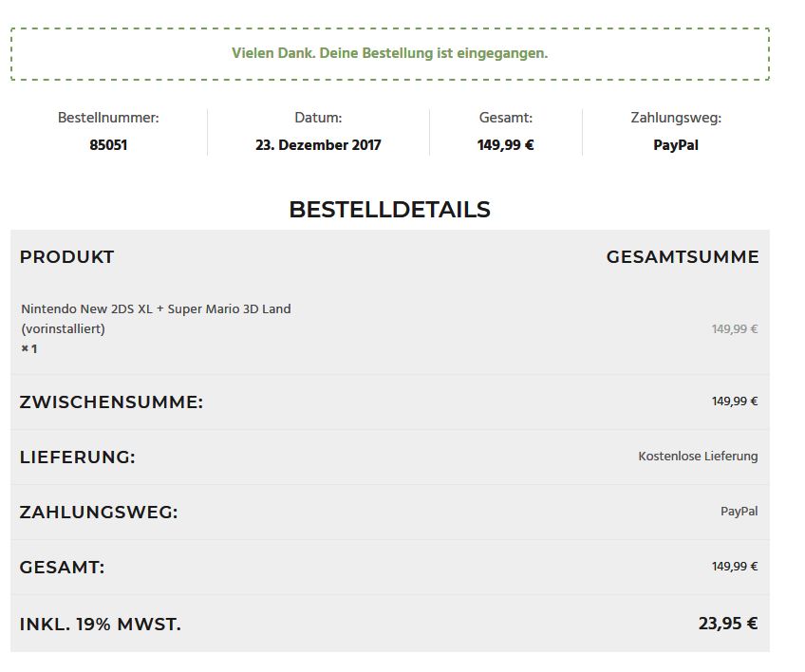Viewport: 805px width, 672px height.
Task: Click the bold PayPal payment method text
Action: pyautogui.click(x=676, y=145)
